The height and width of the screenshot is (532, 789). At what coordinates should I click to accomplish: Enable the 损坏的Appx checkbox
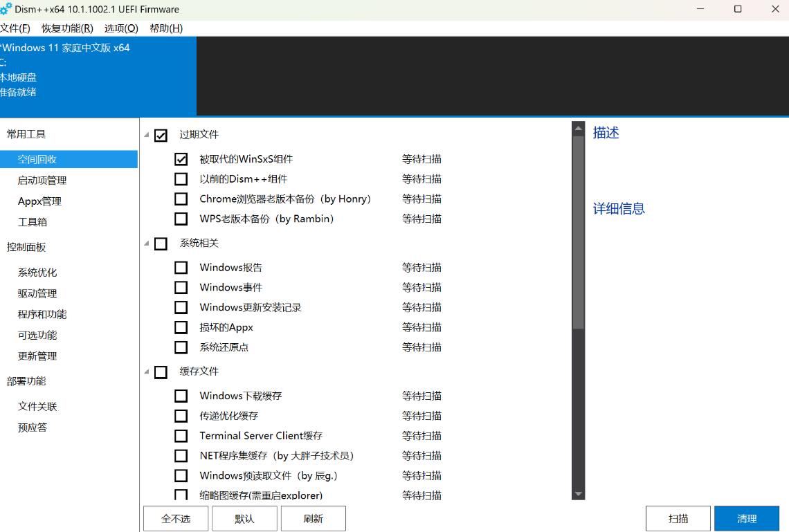point(181,327)
